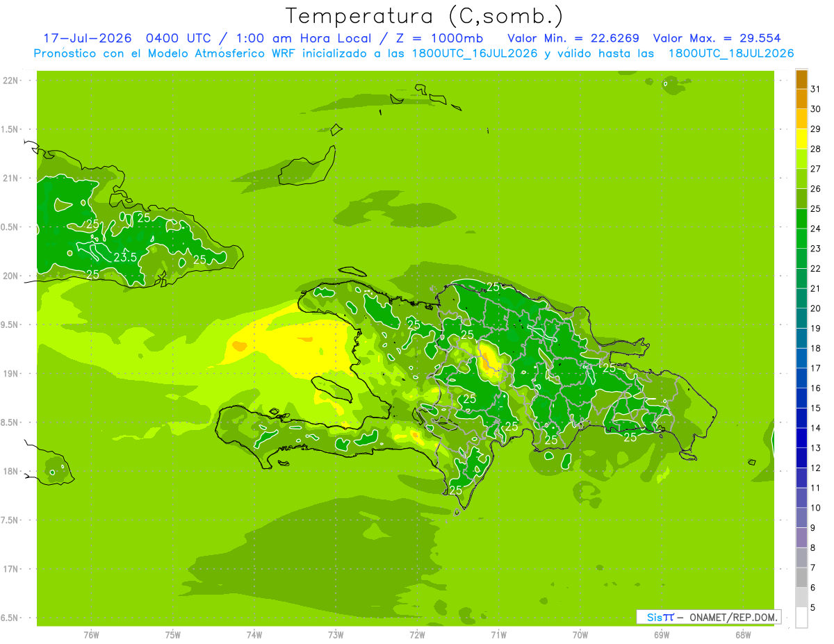Click the blue swatch between 15 and 16
The image size is (834, 644).
coord(801,398)
